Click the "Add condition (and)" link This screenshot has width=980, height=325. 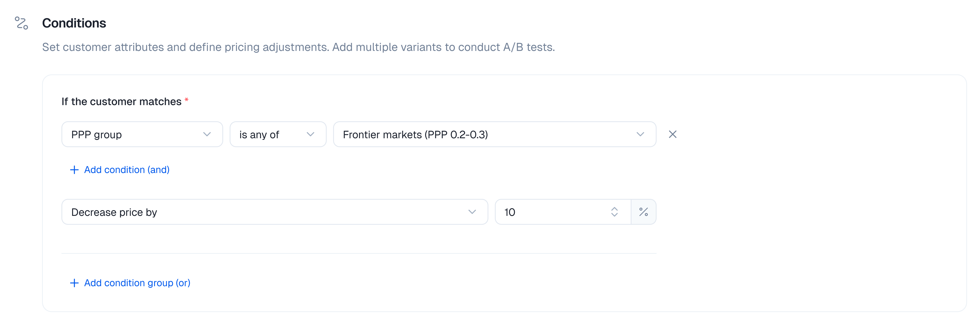[x=127, y=170]
